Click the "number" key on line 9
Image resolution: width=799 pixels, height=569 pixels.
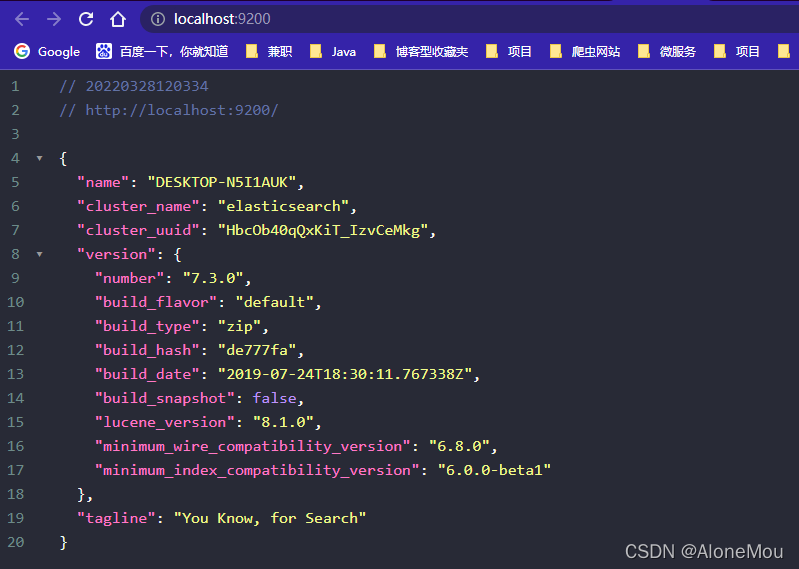click(x=129, y=278)
